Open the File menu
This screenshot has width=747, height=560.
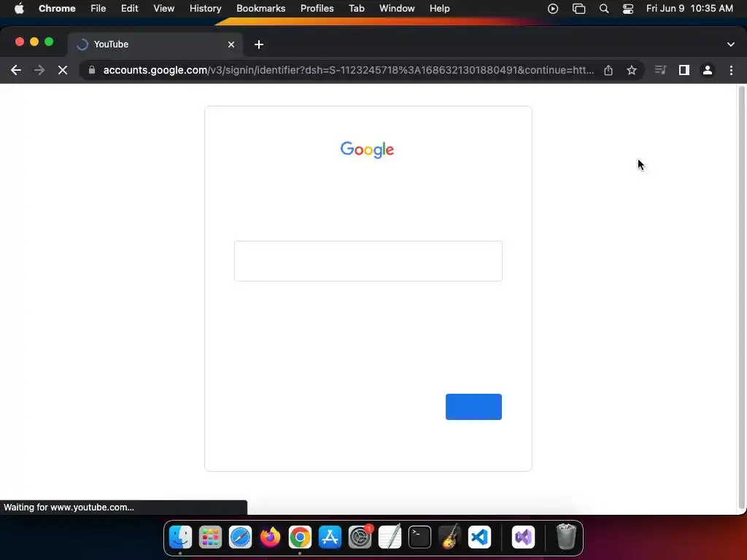click(x=98, y=9)
